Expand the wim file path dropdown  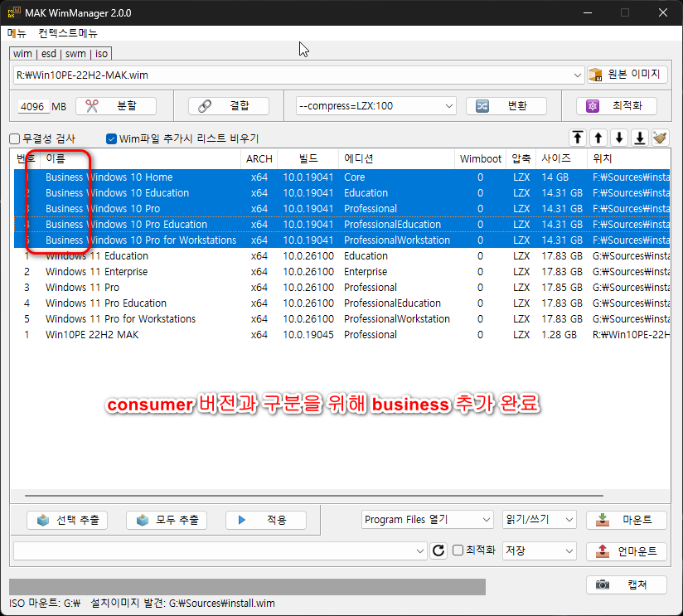tap(577, 75)
